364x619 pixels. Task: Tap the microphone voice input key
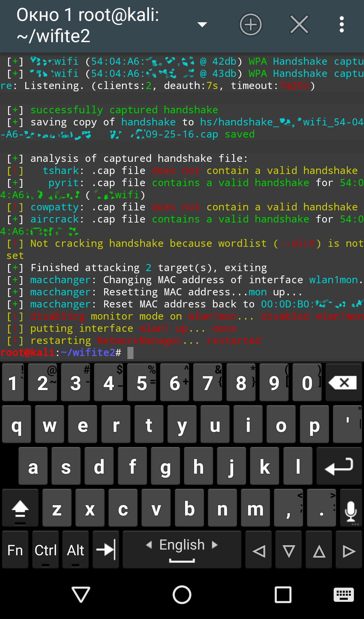(351, 508)
